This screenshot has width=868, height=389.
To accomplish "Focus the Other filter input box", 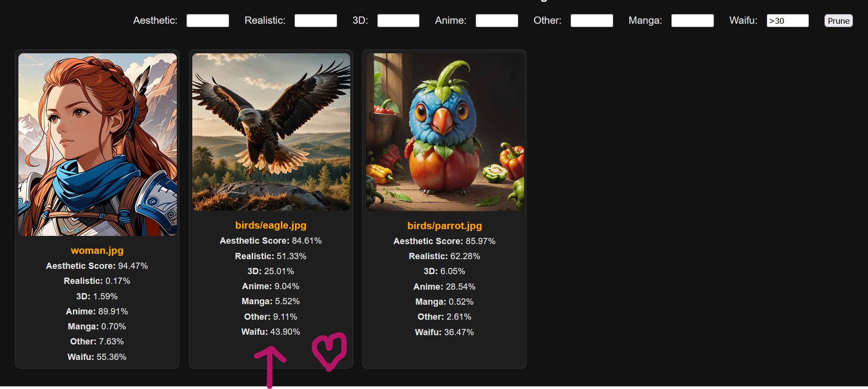I will pos(592,20).
